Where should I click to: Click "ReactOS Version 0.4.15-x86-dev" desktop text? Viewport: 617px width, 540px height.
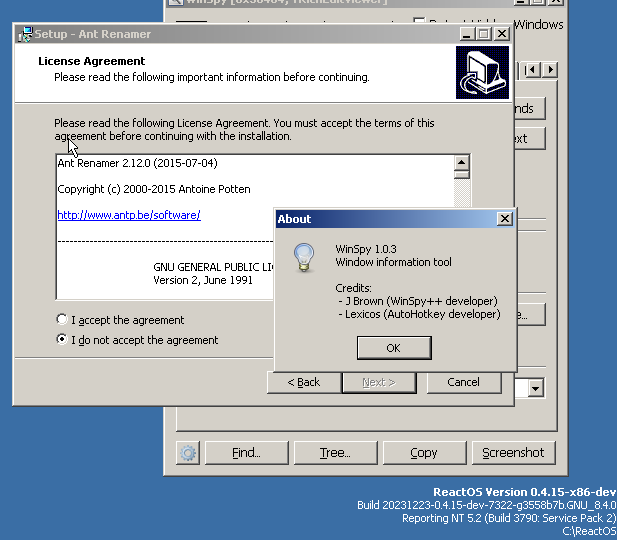[525, 492]
